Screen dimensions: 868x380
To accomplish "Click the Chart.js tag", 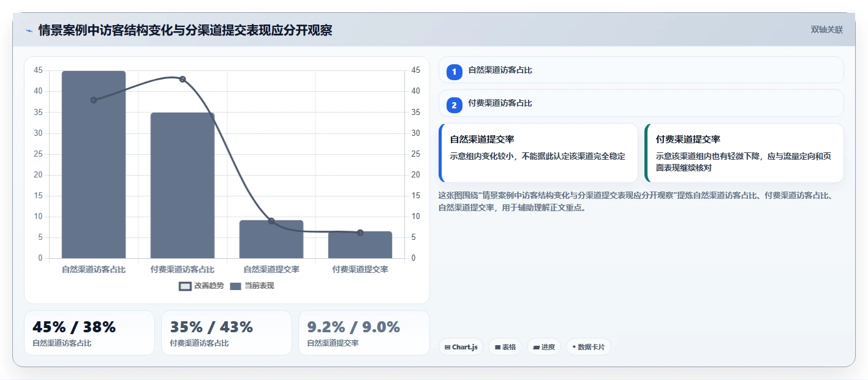I will [x=461, y=347].
